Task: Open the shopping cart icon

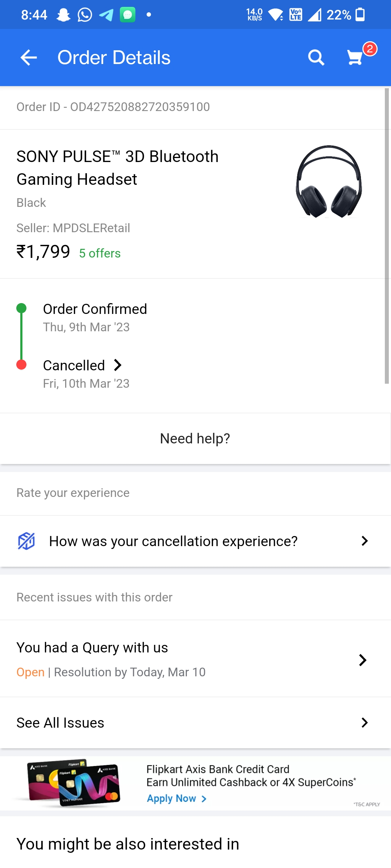Action: pos(355,58)
